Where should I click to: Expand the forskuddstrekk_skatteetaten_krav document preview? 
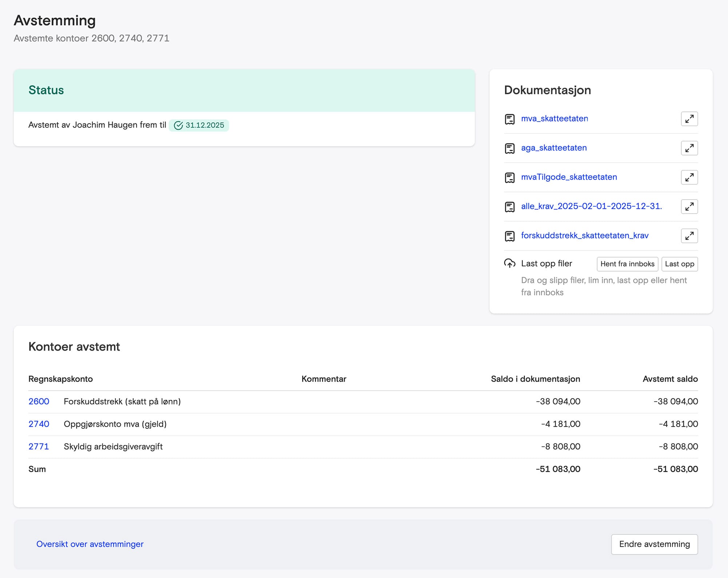pyautogui.click(x=689, y=236)
